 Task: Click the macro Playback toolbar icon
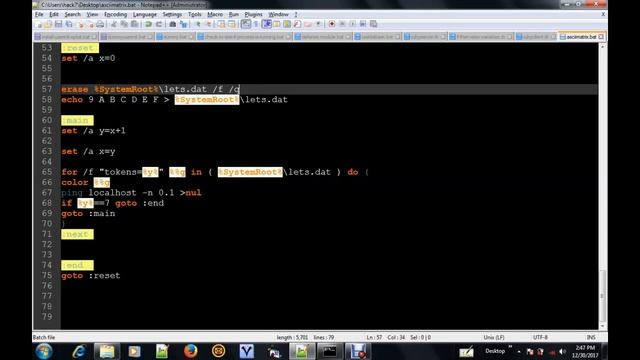[x=352, y=24]
